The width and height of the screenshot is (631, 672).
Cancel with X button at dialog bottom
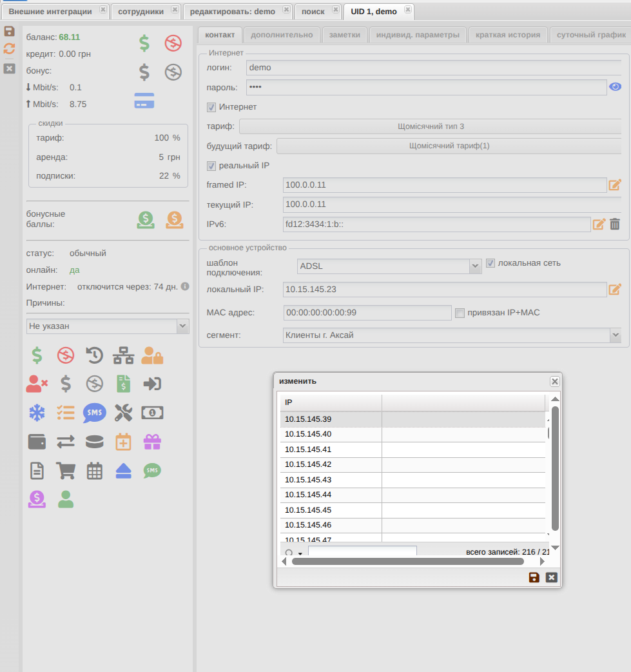pos(551,577)
